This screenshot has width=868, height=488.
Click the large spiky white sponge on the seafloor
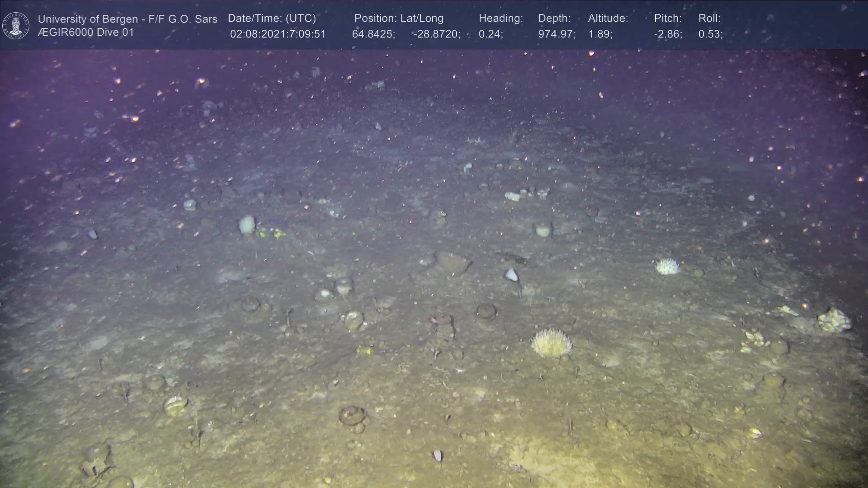pyautogui.click(x=551, y=343)
